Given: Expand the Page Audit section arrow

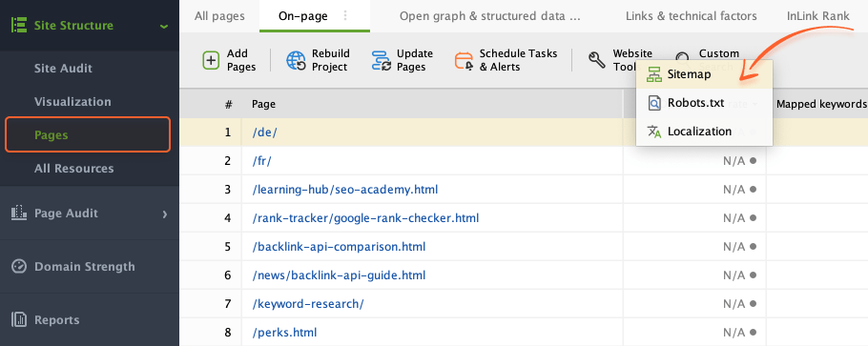Looking at the screenshot, I should [164, 214].
